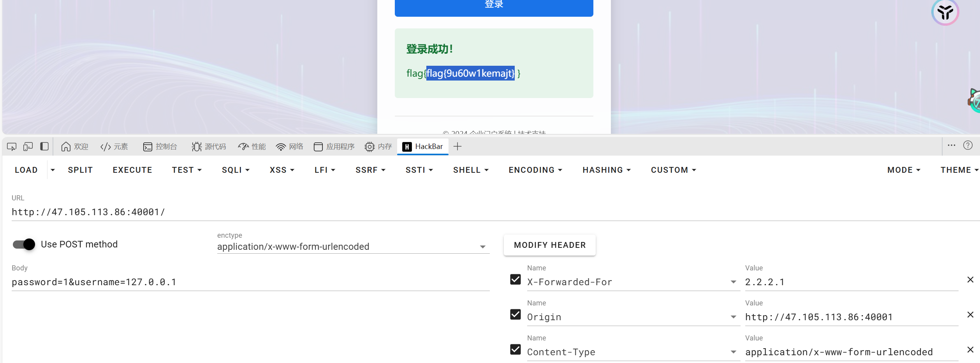
Task: Remove the Origin header with its X icon
Action: [970, 314]
